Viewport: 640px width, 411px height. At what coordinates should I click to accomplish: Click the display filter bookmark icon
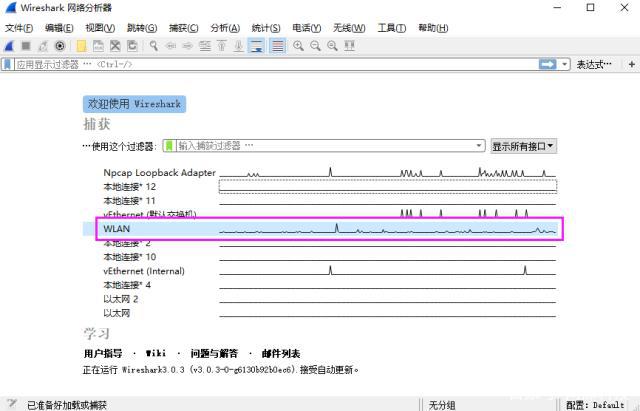[7, 64]
